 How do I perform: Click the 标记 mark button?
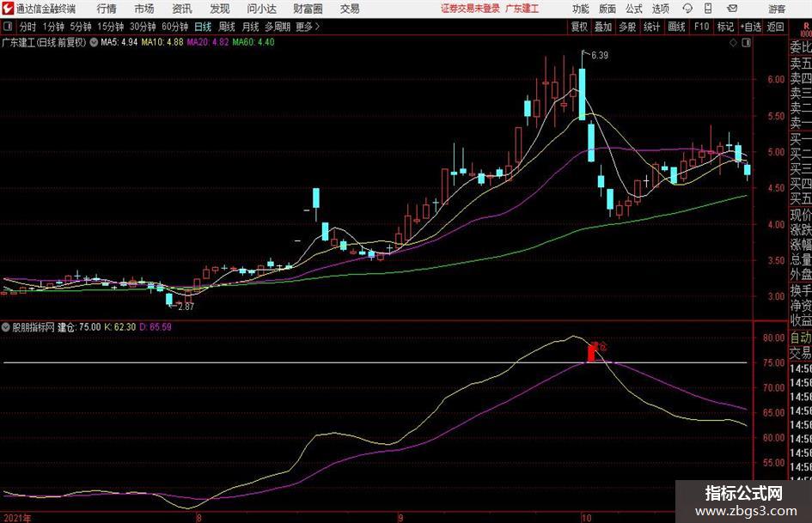click(x=725, y=27)
